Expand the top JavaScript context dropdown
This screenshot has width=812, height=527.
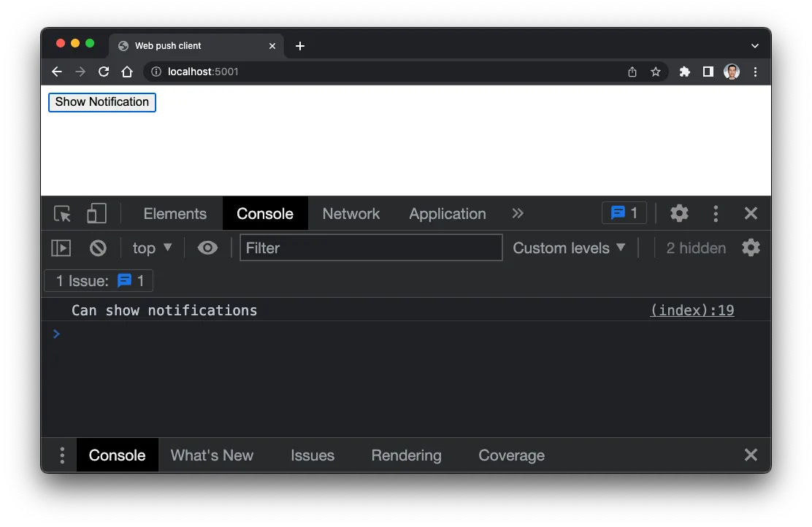coord(152,248)
